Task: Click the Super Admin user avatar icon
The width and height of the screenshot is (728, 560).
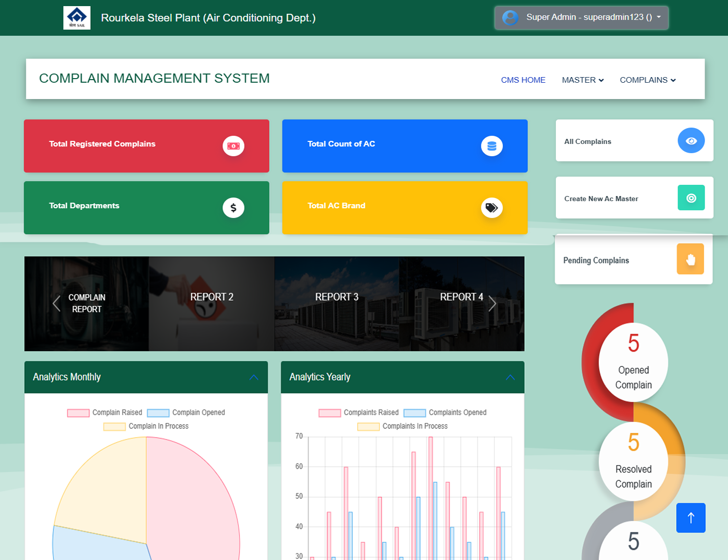Action: (510, 17)
